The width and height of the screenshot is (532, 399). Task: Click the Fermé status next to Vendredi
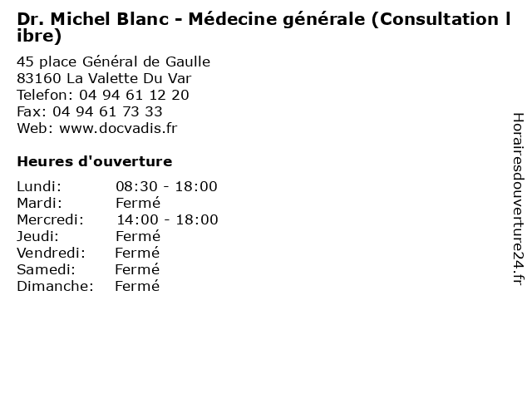coord(137,253)
